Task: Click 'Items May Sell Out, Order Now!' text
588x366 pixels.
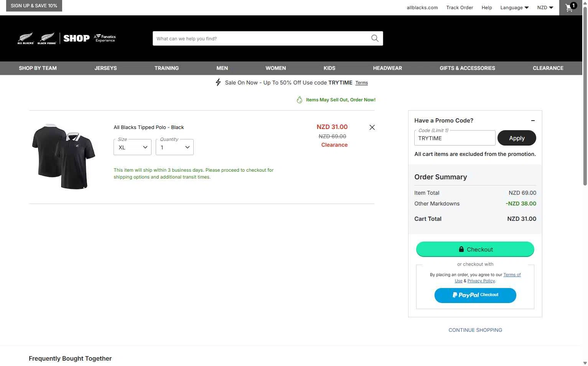Action: [341, 100]
